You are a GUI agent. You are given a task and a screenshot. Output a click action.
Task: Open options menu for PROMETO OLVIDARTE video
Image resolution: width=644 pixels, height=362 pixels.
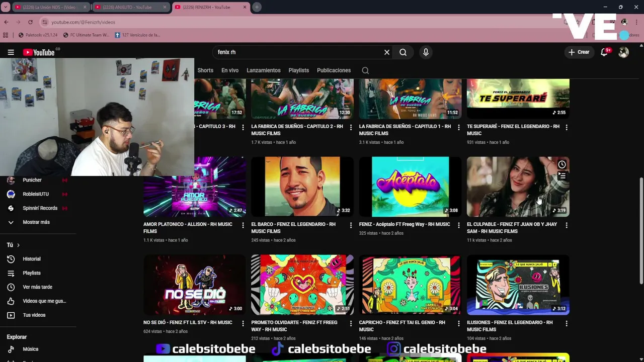coord(351,324)
